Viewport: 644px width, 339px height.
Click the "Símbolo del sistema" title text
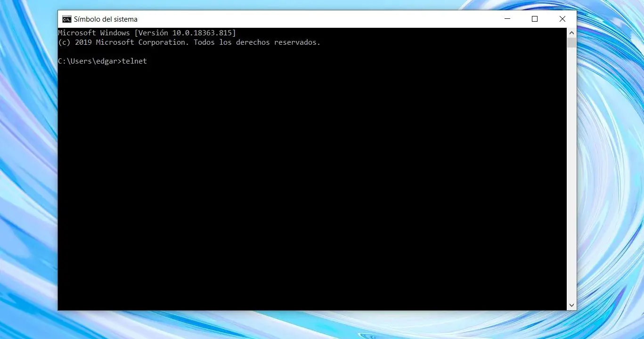pyautogui.click(x=106, y=19)
